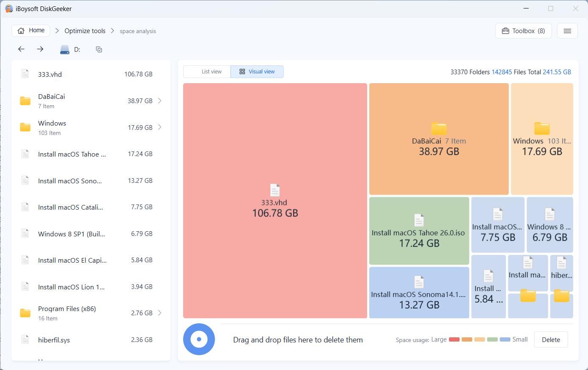
Task: Click the Windows folder icon in list
Action: (25, 127)
